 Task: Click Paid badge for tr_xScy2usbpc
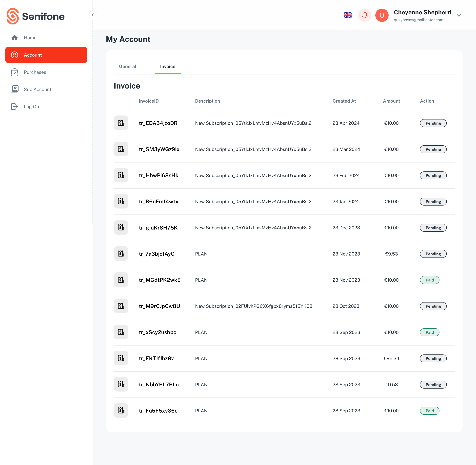point(429,332)
